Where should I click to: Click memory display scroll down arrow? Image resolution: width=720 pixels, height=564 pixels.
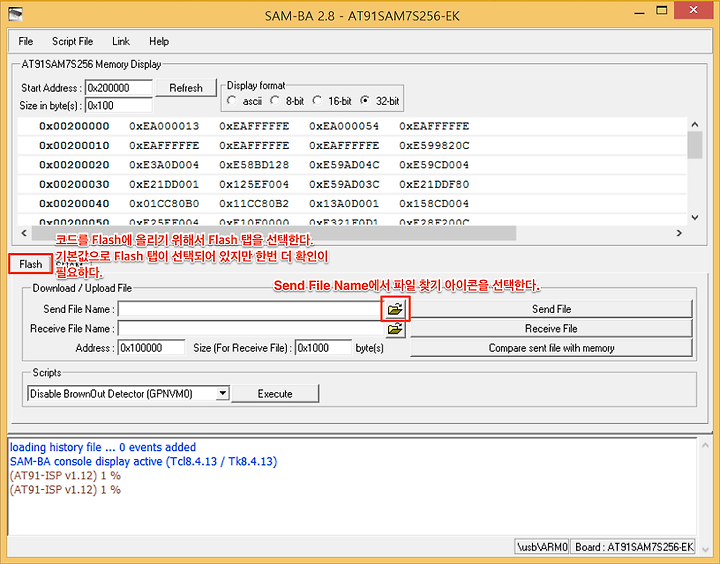tap(695, 218)
